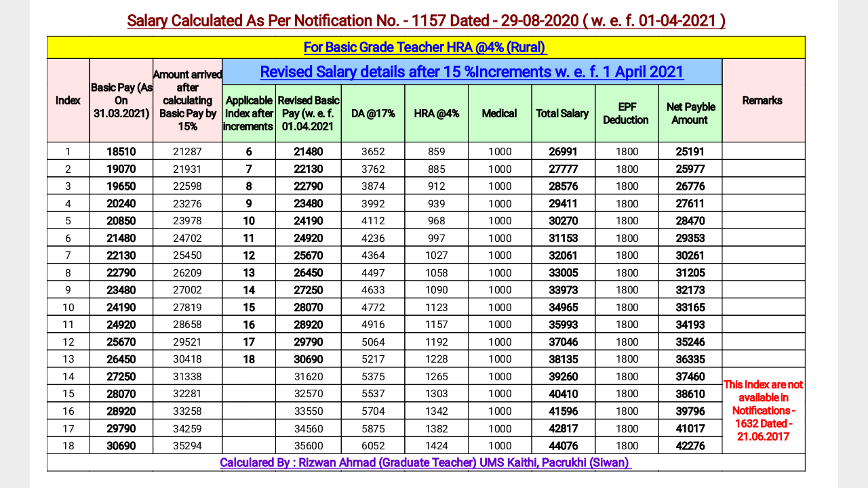Click the HRA value '968'
The image size is (868, 488).
(x=437, y=221)
